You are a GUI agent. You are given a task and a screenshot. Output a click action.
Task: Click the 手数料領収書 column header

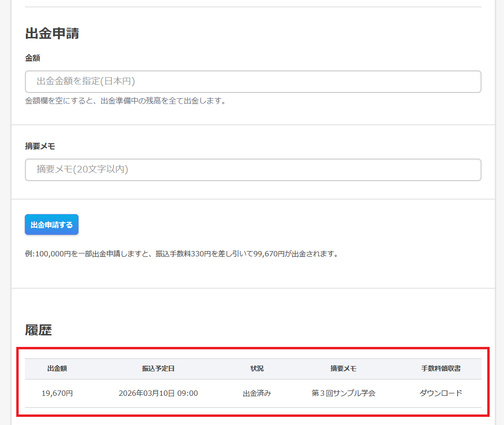[441, 368]
